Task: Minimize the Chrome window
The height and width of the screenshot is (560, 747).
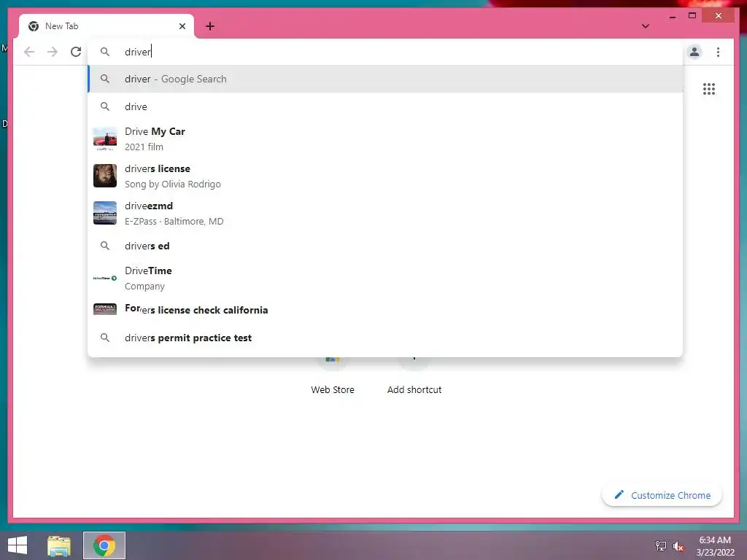Action: (672, 16)
